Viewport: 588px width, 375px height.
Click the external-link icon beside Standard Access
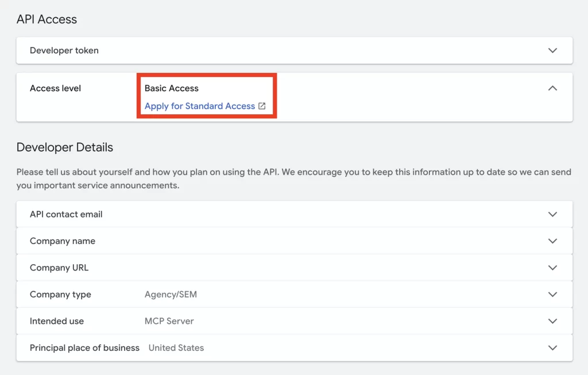(262, 106)
